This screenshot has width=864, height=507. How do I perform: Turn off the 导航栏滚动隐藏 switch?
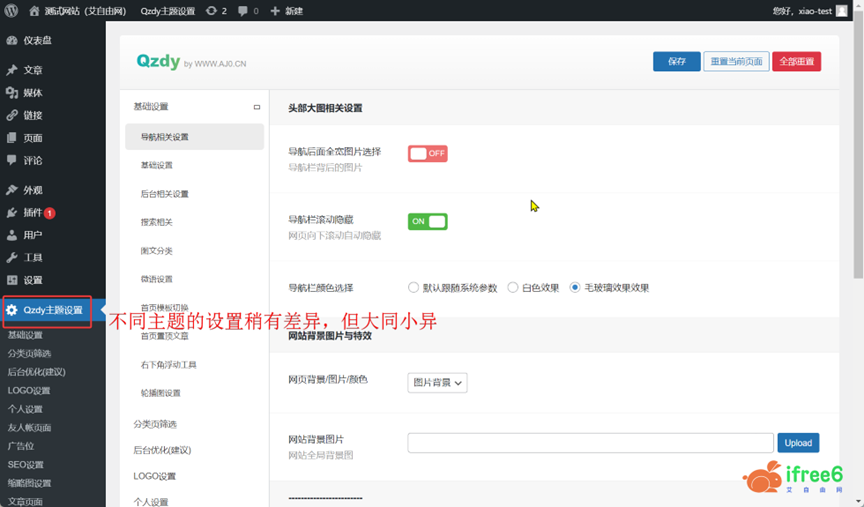click(x=427, y=222)
